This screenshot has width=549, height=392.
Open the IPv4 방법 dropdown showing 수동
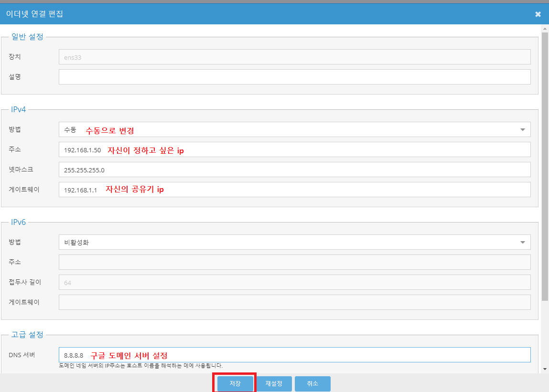point(294,129)
